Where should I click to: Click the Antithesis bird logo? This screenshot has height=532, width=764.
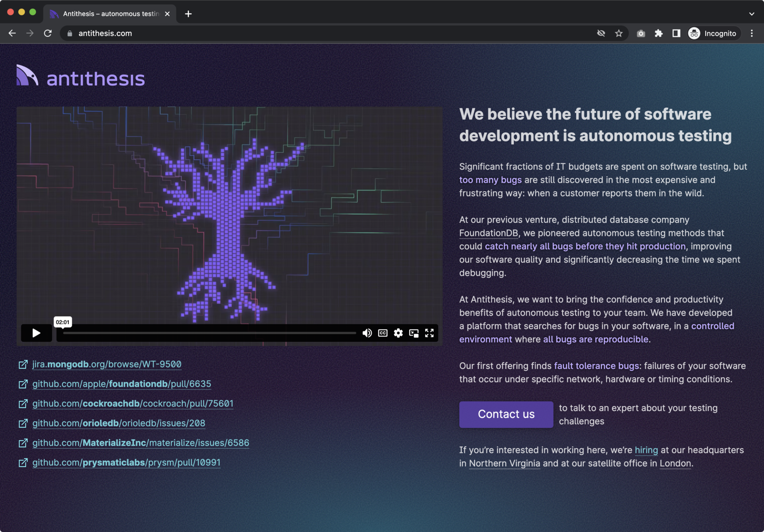[26, 75]
